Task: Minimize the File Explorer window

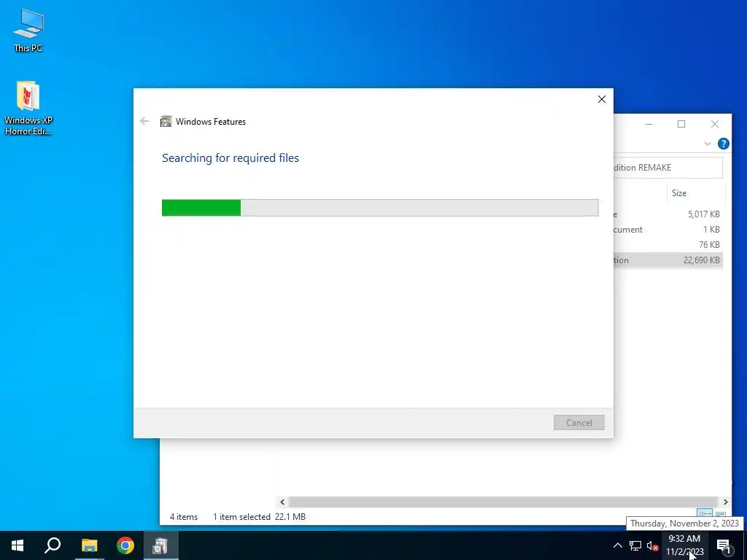Action: click(x=649, y=124)
